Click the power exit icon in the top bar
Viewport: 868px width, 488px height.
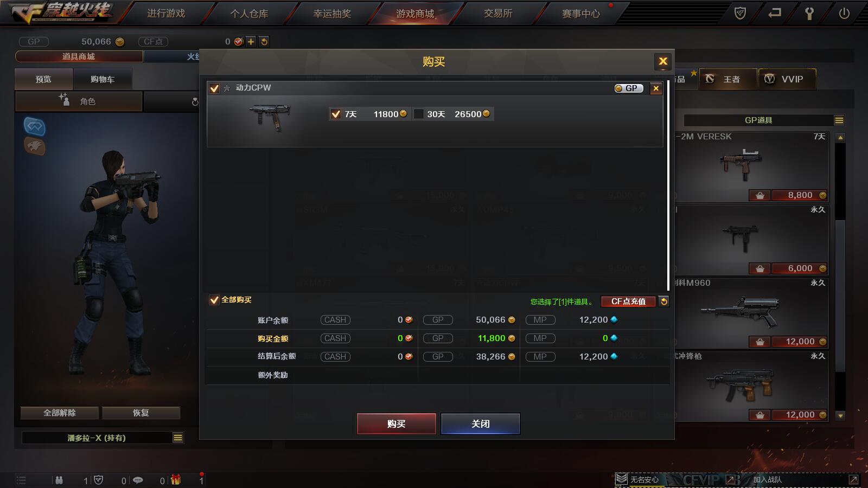[x=844, y=13]
